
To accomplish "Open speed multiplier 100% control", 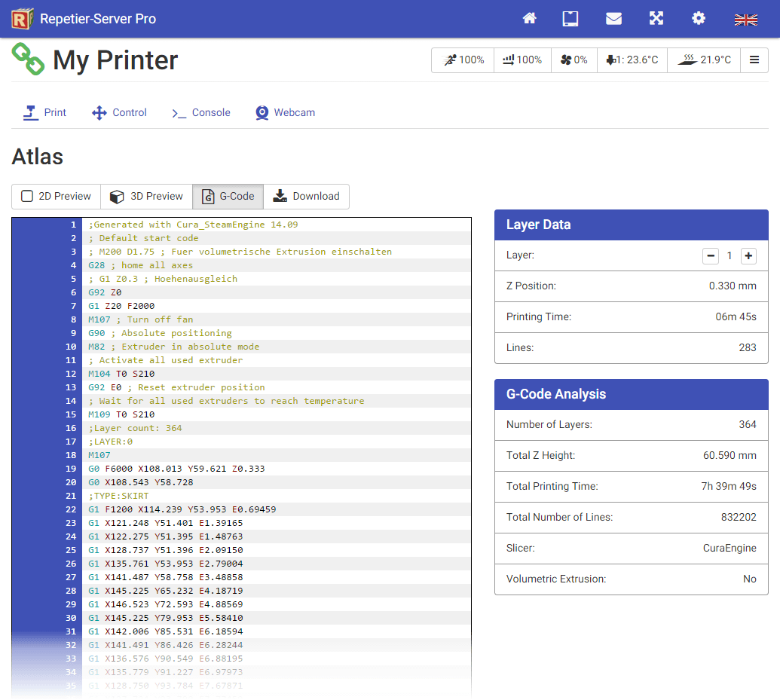I will point(463,60).
